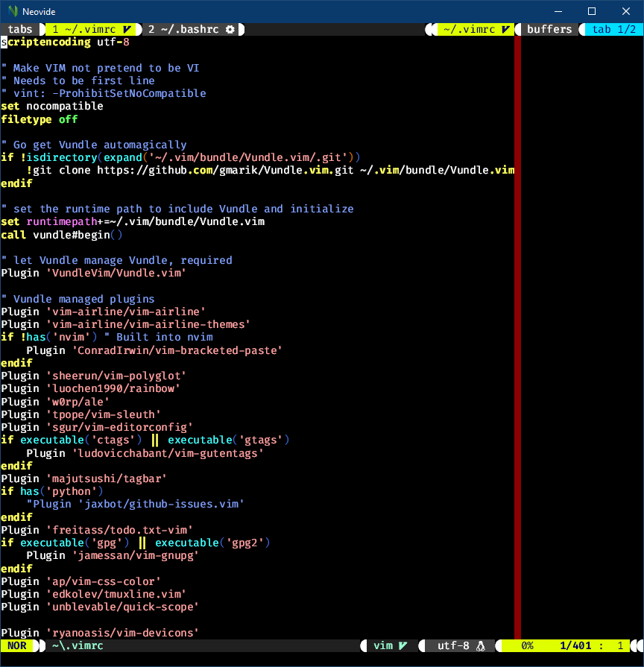The width and height of the screenshot is (644, 667).
Task: Click the Plugin 'luochen1990/rainbow' line
Action: [91, 389]
